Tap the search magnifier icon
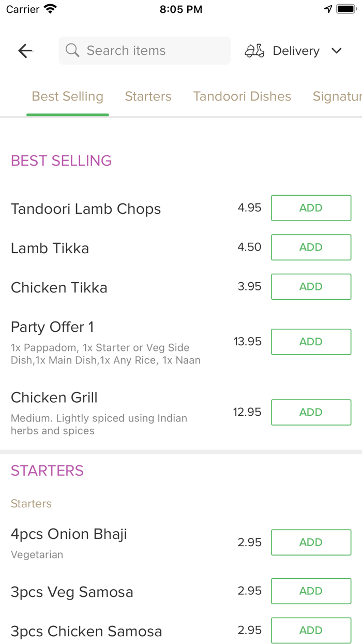 click(72, 51)
